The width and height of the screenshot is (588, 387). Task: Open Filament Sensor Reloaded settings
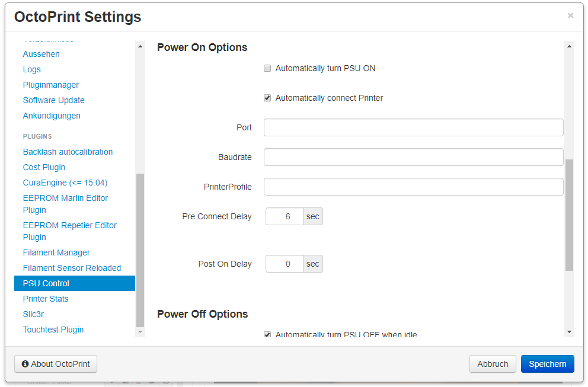[x=72, y=268]
